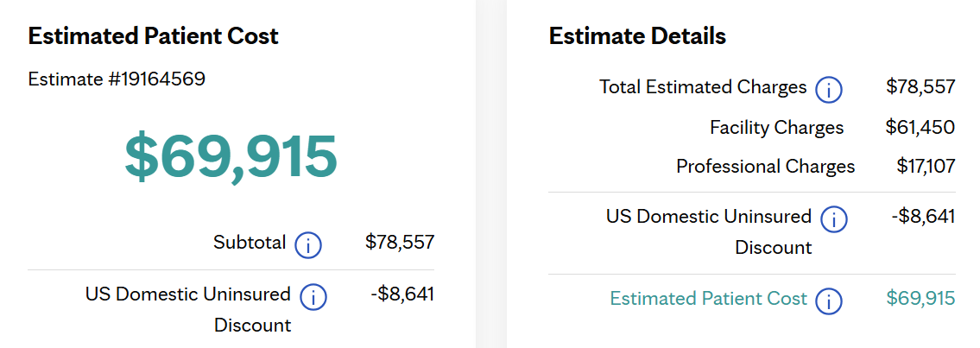This screenshot has height=348, width=980.
Task: Select the Estimate #19164569 text
Action: coord(117,79)
